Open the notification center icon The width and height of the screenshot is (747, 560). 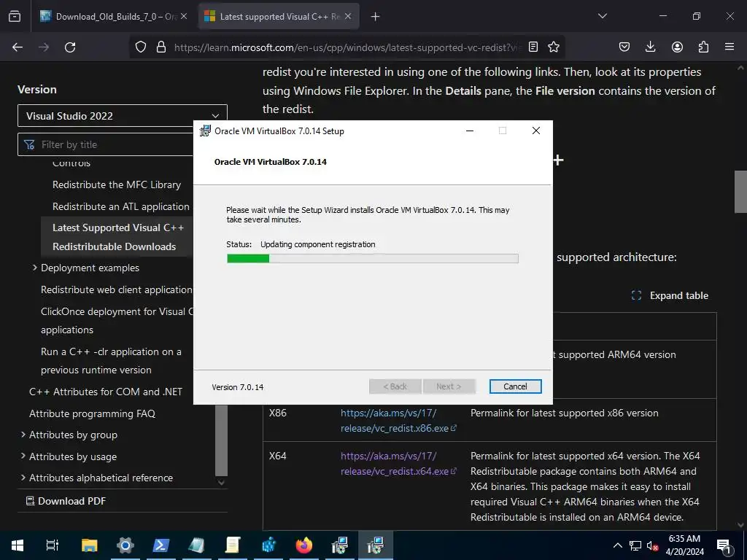coord(724,545)
